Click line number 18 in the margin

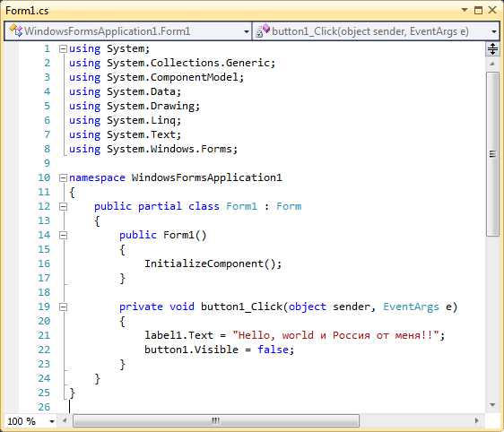coord(44,292)
